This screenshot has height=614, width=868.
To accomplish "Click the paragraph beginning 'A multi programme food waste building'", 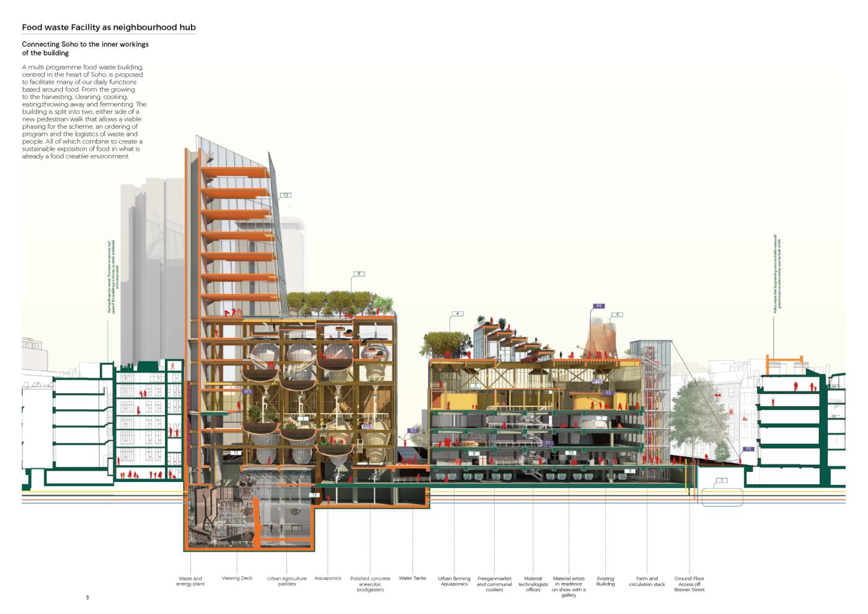I will [x=84, y=112].
